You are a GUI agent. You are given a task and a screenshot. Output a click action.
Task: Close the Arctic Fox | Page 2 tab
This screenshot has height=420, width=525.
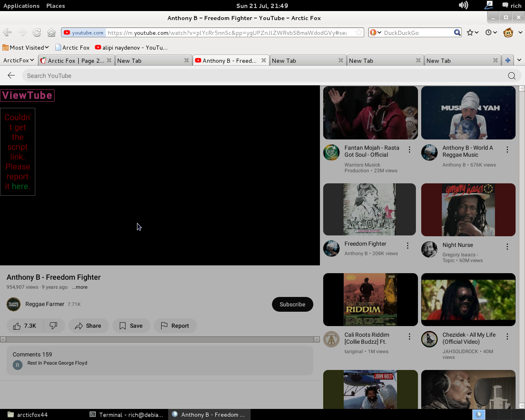[x=109, y=60]
